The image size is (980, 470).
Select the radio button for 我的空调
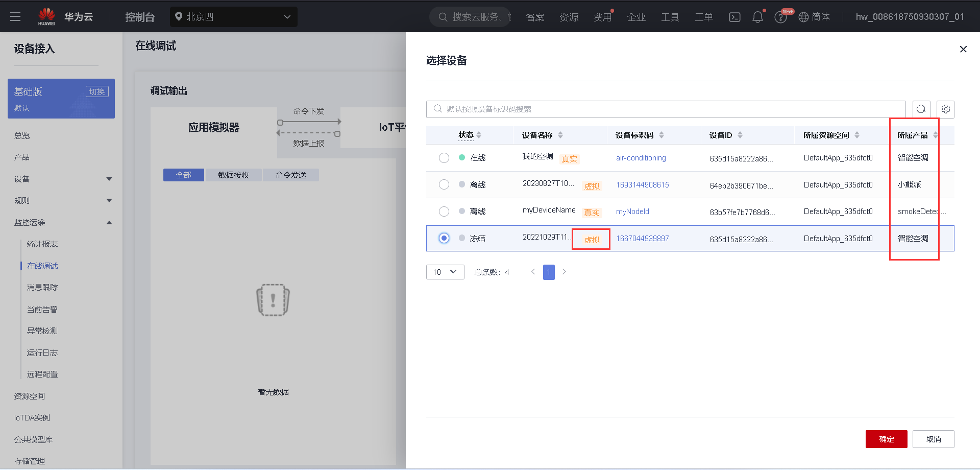(444, 158)
